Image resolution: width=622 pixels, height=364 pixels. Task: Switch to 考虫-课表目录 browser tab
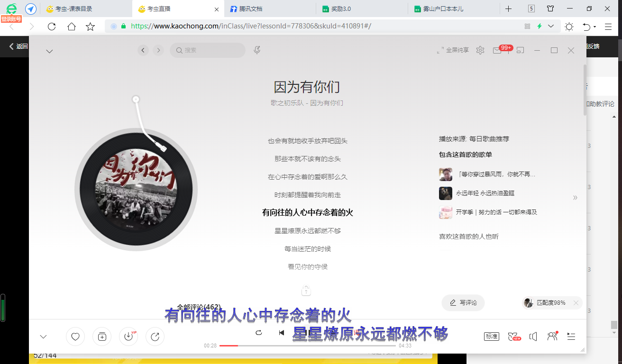pyautogui.click(x=86, y=9)
